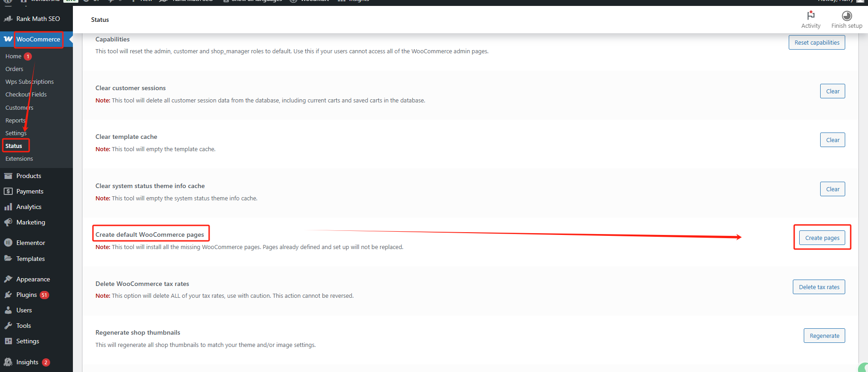
Task: Click the Tools wrench icon
Action: tap(8, 326)
